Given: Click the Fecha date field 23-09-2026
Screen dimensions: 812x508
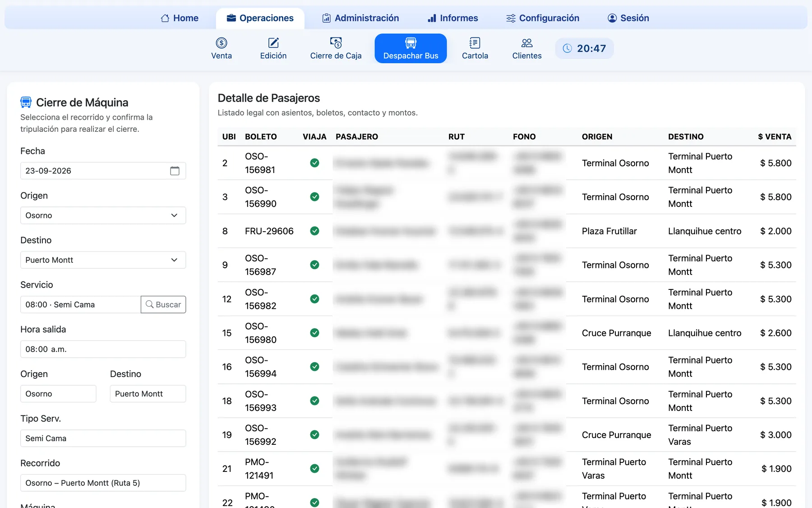Looking at the screenshot, I should coord(103,171).
